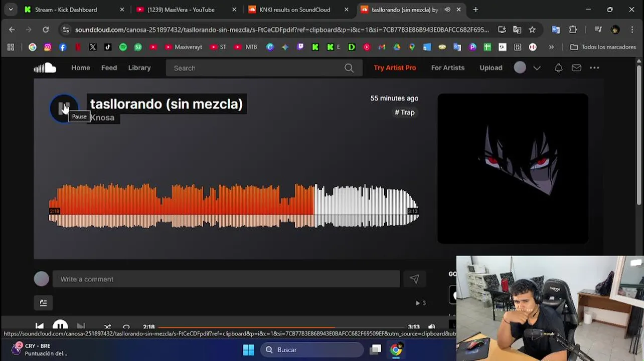This screenshot has height=361, width=644.
Task: Open Chrome media control icon
Action: click(598, 30)
